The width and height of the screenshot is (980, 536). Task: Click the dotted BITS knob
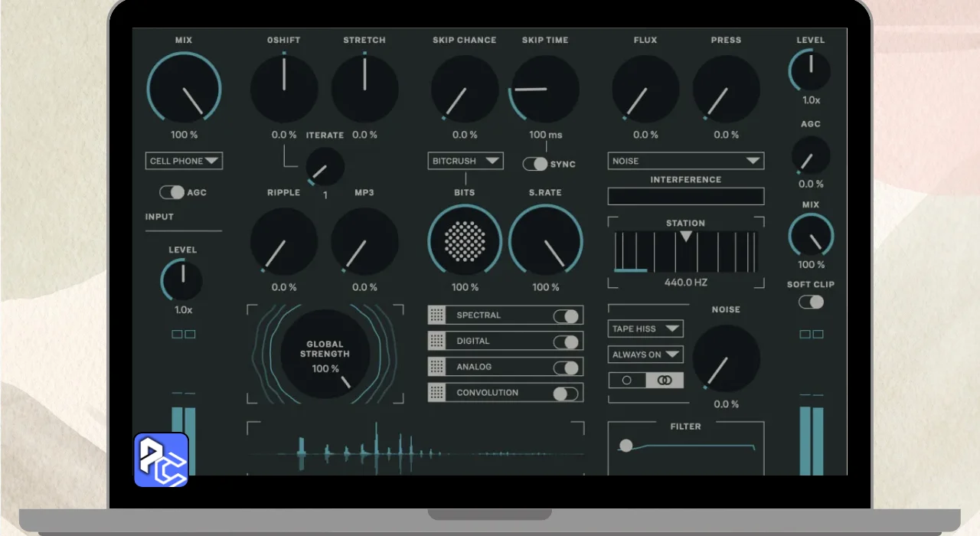[x=465, y=241]
